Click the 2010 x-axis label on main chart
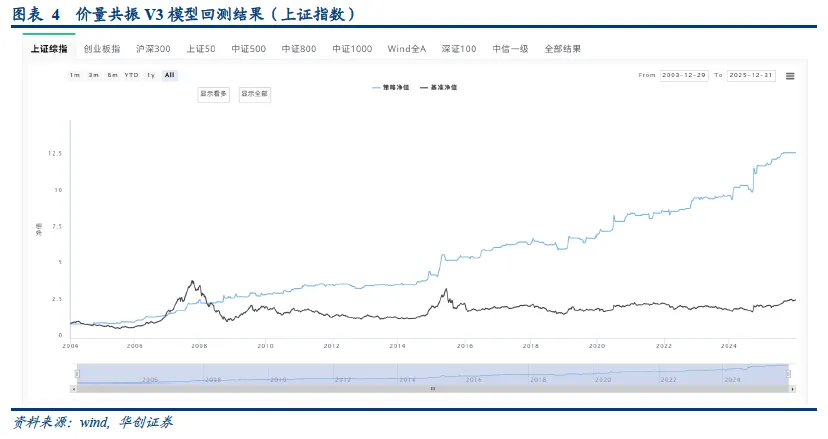The image size is (828, 439). click(266, 346)
